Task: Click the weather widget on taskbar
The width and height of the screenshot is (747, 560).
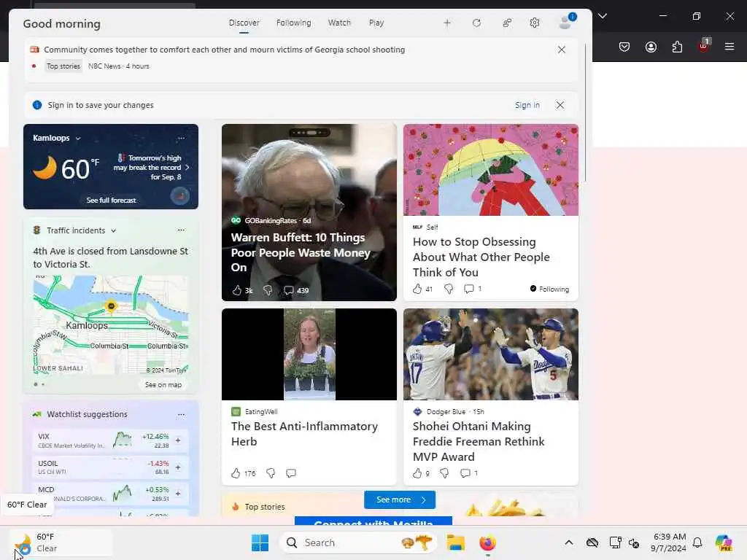Action: (61, 542)
